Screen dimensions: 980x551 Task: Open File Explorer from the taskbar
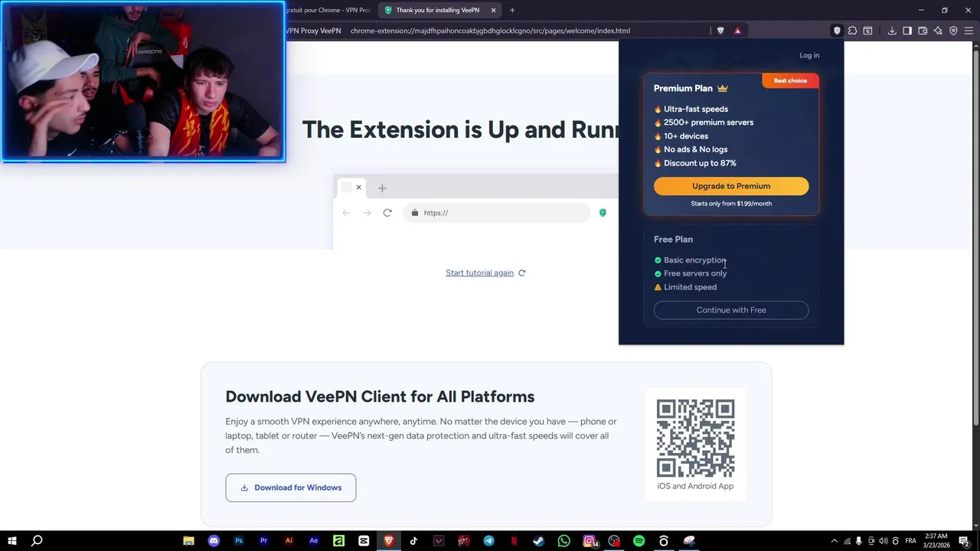[x=188, y=541]
